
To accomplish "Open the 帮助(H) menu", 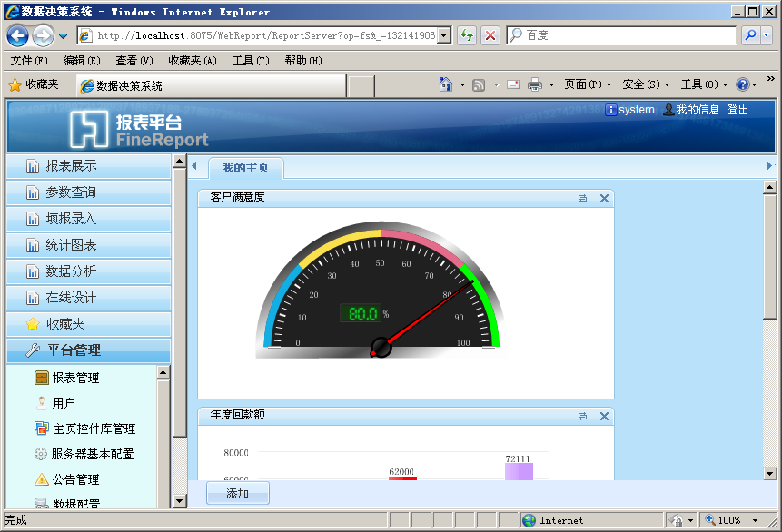I will [303, 61].
